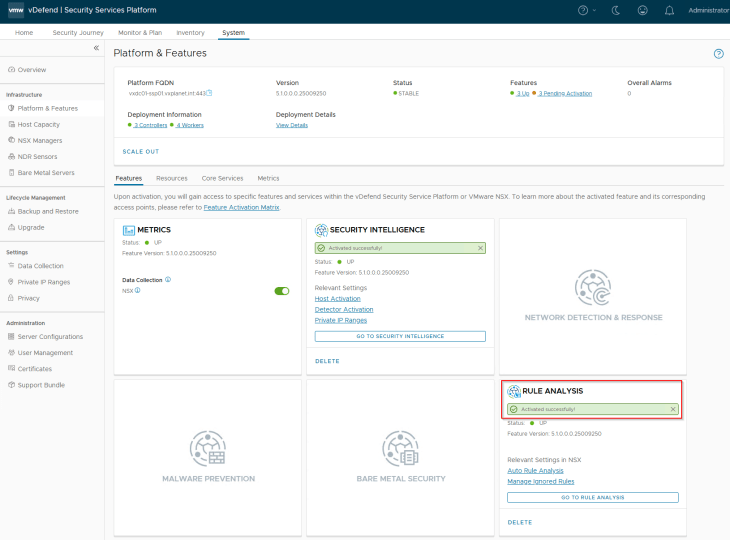Click Scale Out in the platform summary
The width and height of the screenshot is (730, 540).
140,152
